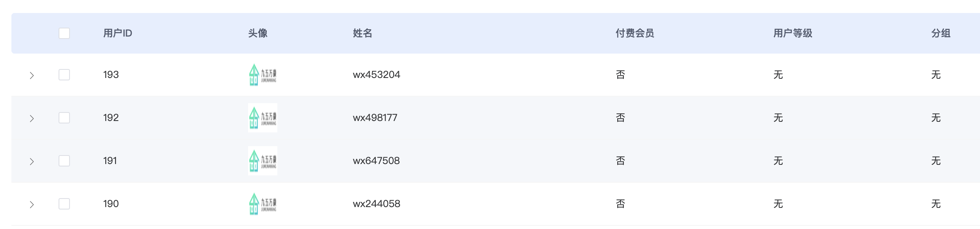This screenshot has width=980, height=229.
Task: Open avatar image for user 192
Action: tap(263, 118)
